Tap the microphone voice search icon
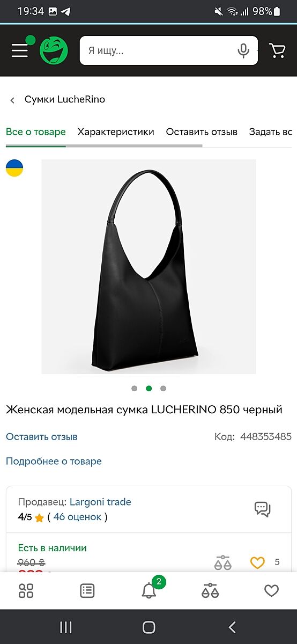The width and height of the screenshot is (297, 644). pos(243,50)
